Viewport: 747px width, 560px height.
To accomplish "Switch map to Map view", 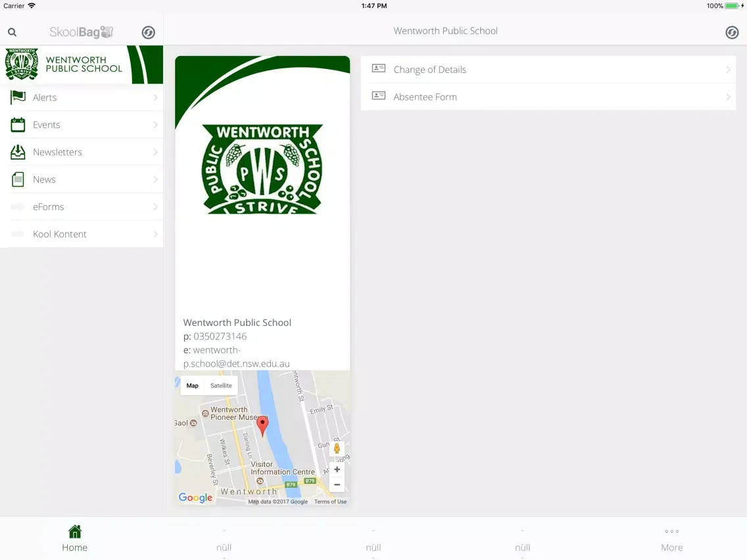I will click(x=193, y=386).
